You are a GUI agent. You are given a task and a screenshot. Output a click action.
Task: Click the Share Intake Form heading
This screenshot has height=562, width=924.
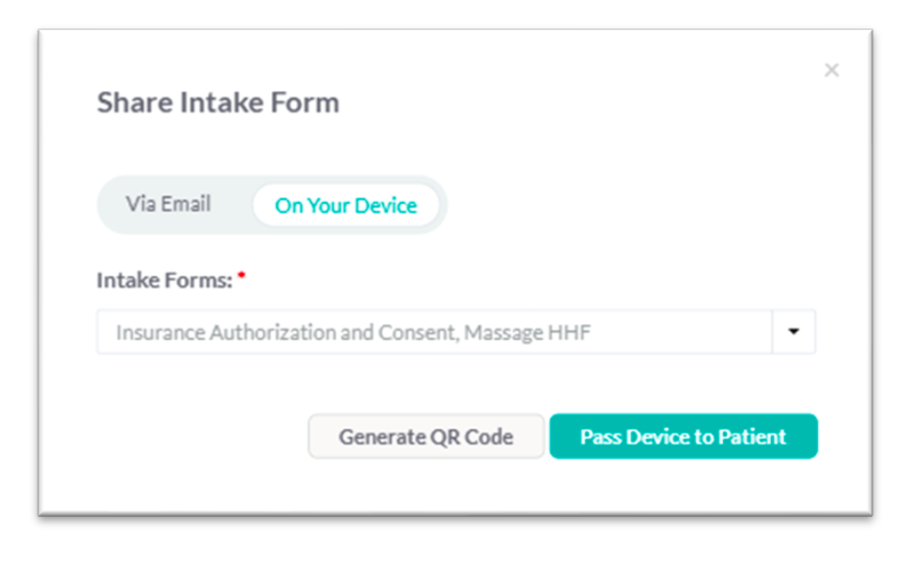(x=218, y=102)
